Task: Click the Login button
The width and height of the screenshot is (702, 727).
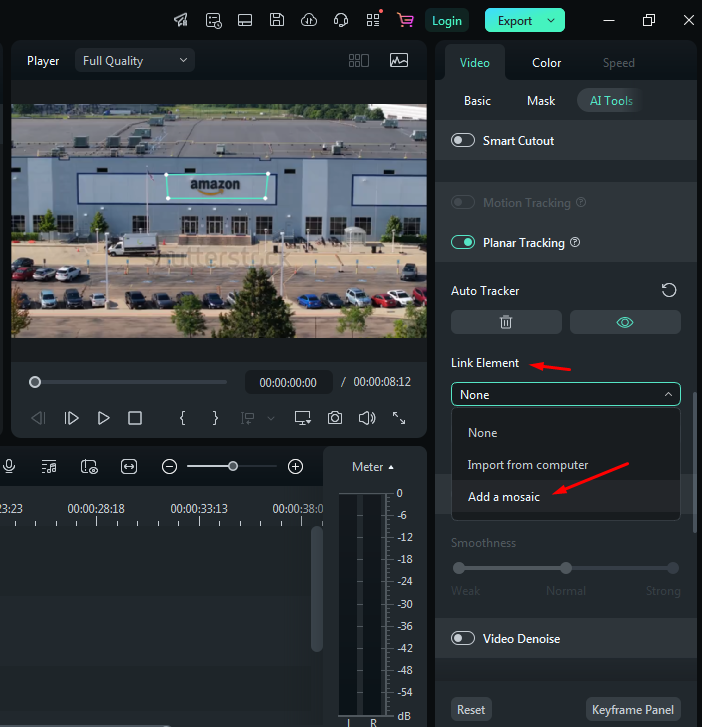Action: pos(447,21)
